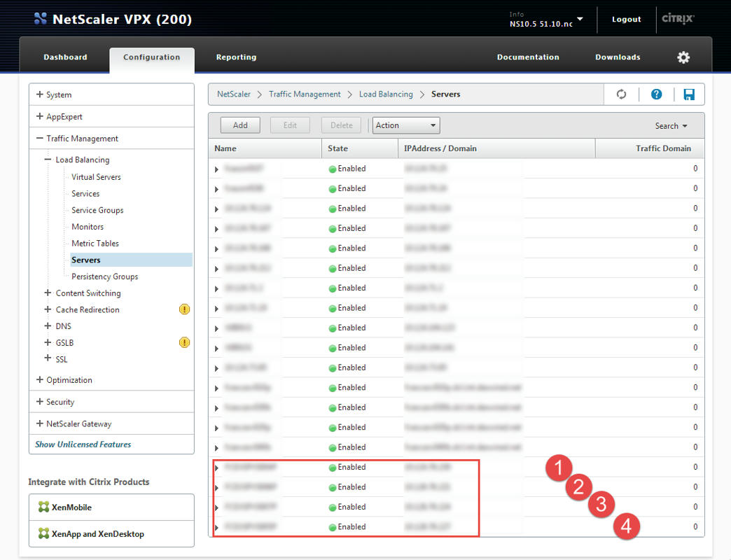The width and height of the screenshot is (731, 560).
Task: Click XenApp and XenDesktop integration link
Action: click(x=98, y=534)
